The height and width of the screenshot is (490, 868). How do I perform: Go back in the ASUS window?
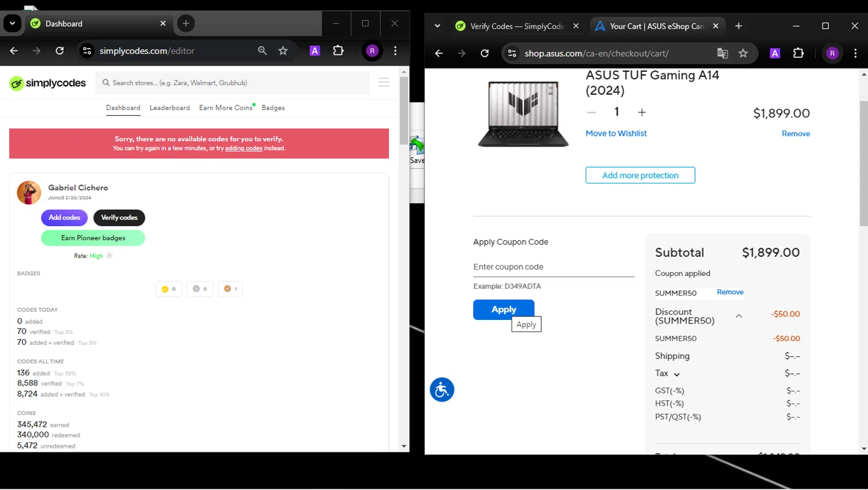click(439, 53)
